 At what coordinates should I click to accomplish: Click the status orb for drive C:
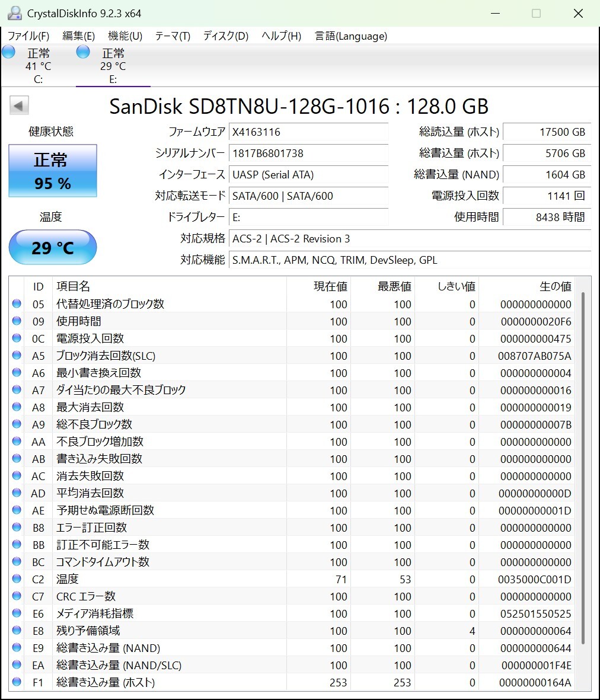click(8, 52)
